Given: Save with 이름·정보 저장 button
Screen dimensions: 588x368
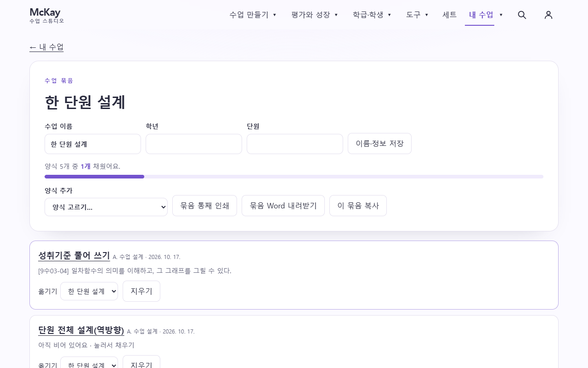Looking at the screenshot, I should pyautogui.click(x=379, y=144).
